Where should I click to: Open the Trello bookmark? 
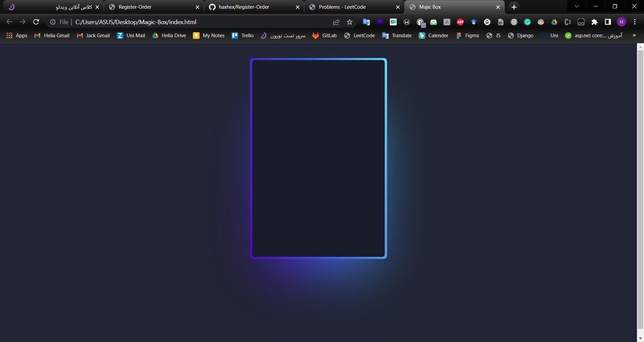pyautogui.click(x=242, y=35)
